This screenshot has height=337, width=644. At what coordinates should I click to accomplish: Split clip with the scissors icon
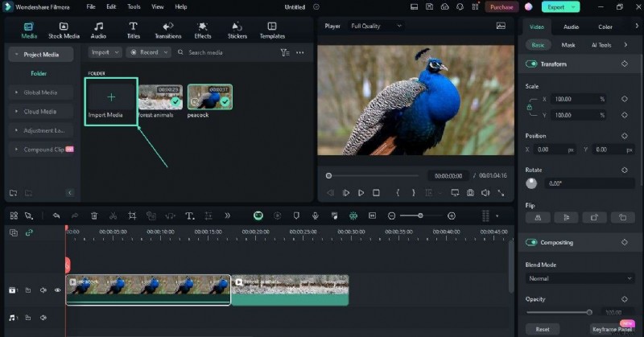click(x=113, y=216)
